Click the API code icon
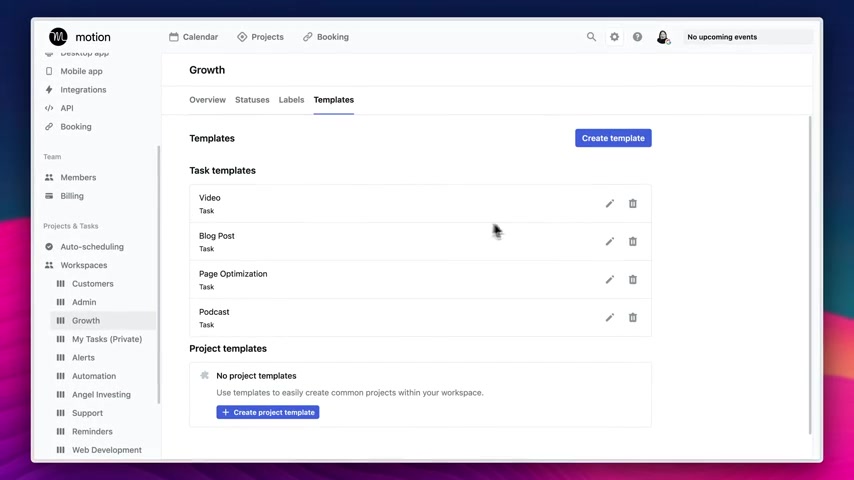854x480 pixels. pos(49,108)
